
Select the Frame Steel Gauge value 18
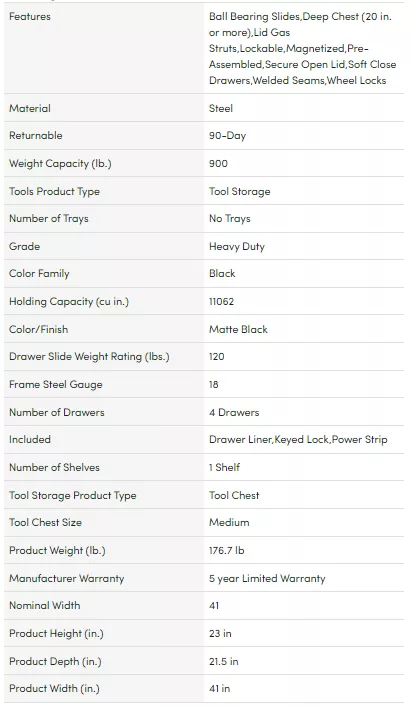point(213,385)
